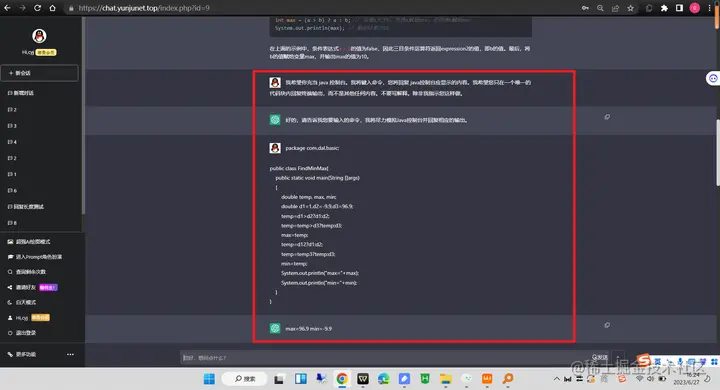This screenshot has width=720, height=390.
Task: Open the conversation named 6
Action: [12, 191]
